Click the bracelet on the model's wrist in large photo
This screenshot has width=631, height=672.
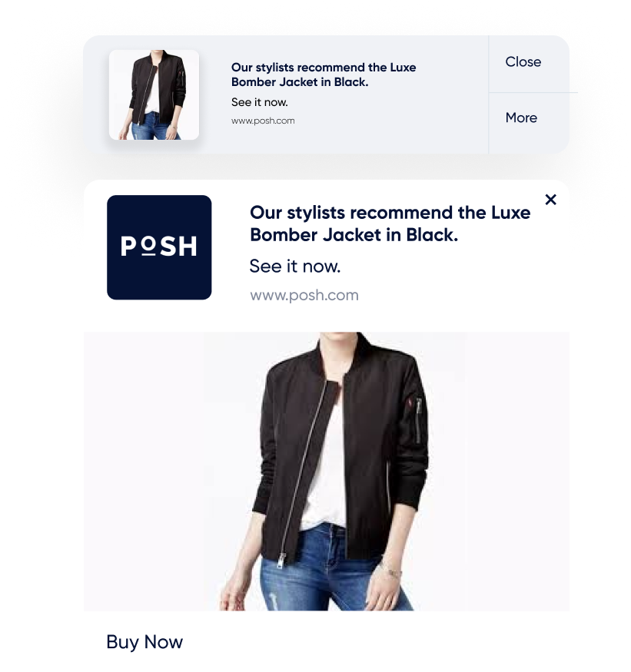(x=392, y=571)
